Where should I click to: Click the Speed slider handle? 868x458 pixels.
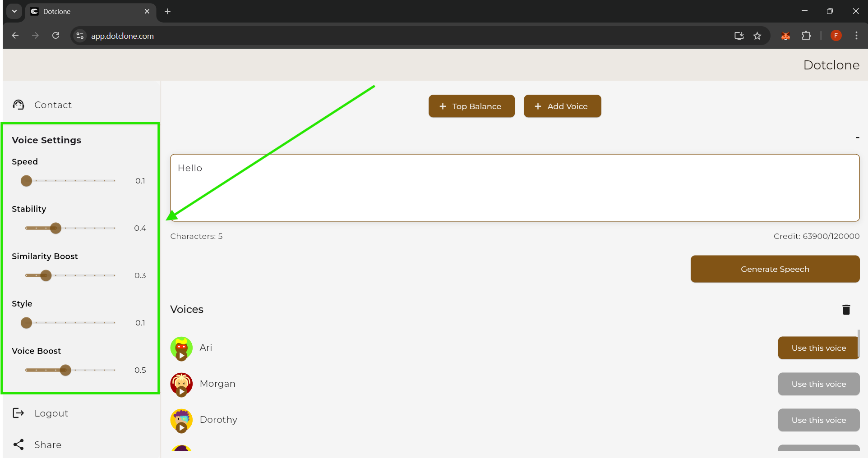click(27, 181)
